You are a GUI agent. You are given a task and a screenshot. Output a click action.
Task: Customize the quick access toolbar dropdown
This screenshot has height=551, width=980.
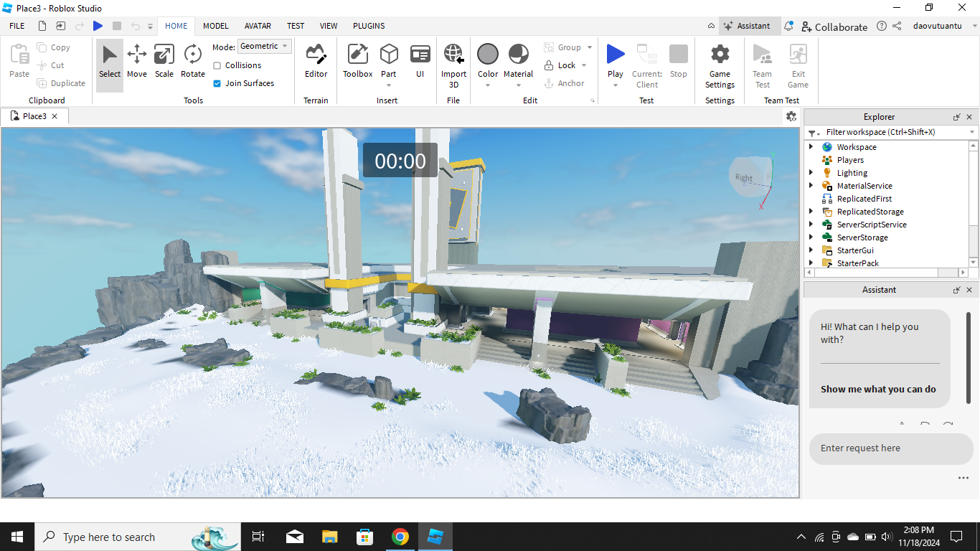[151, 27]
